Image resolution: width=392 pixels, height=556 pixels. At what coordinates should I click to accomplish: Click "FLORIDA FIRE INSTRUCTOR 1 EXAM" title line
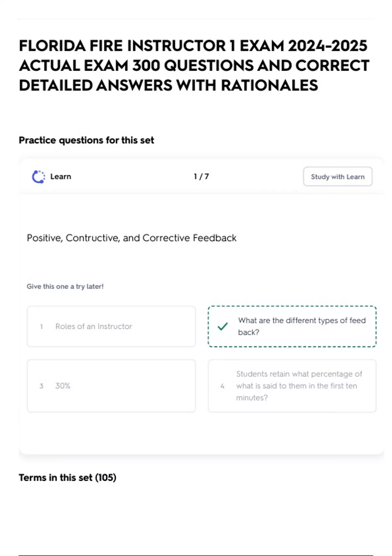point(193,46)
